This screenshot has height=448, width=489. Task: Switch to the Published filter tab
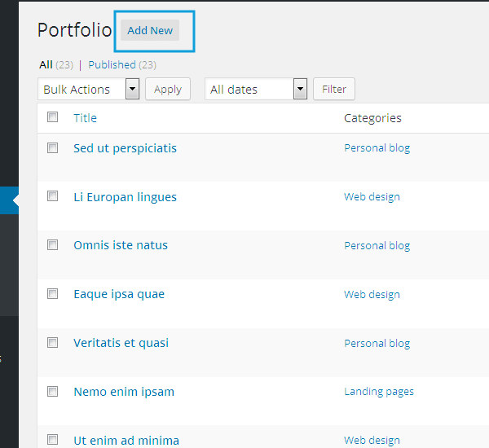click(112, 64)
